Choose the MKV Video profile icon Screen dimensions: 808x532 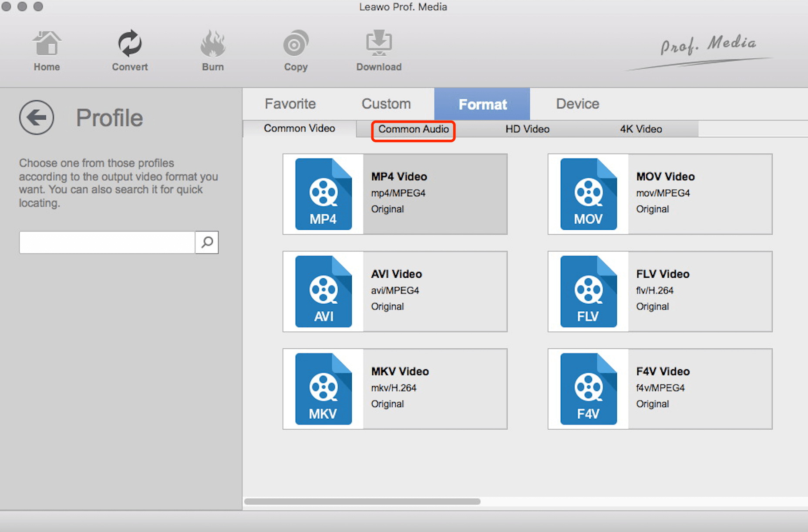(322, 389)
